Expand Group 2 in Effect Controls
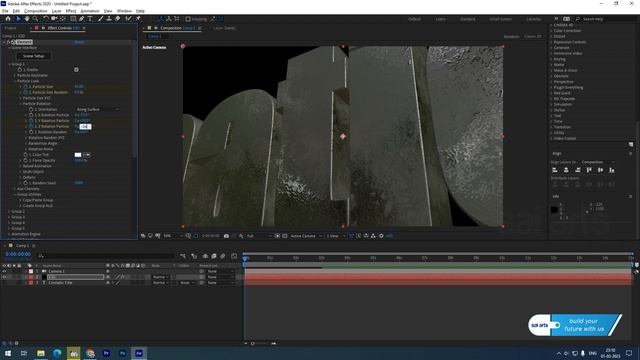This screenshot has width=640, height=360. [x=9, y=211]
